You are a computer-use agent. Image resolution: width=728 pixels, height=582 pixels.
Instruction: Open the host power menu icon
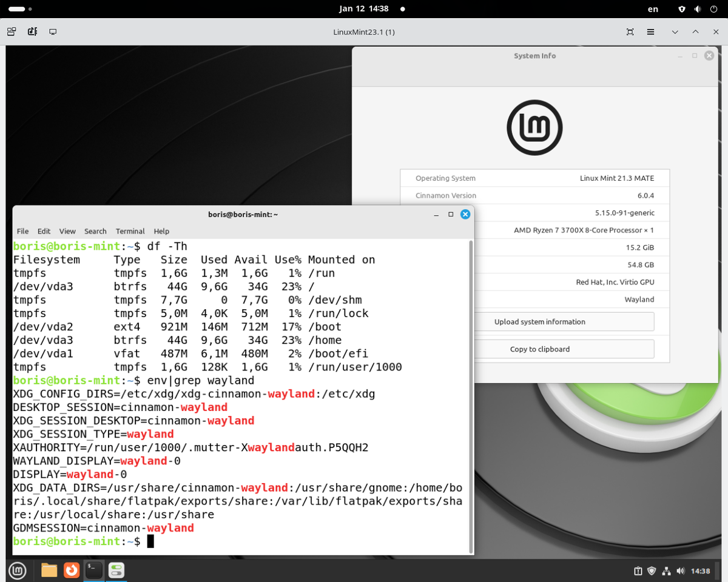(x=713, y=9)
